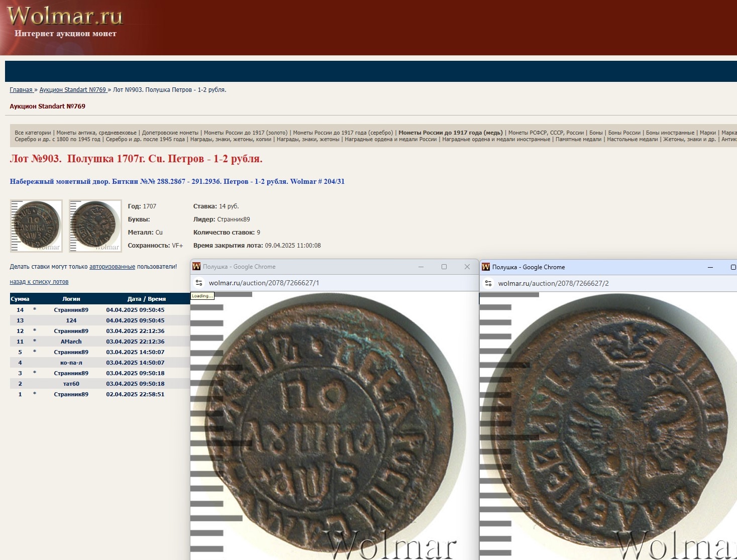Image resolution: width=737 pixels, height=560 pixels.
Task: Maximize the left Полушка popup window
Action: [444, 267]
